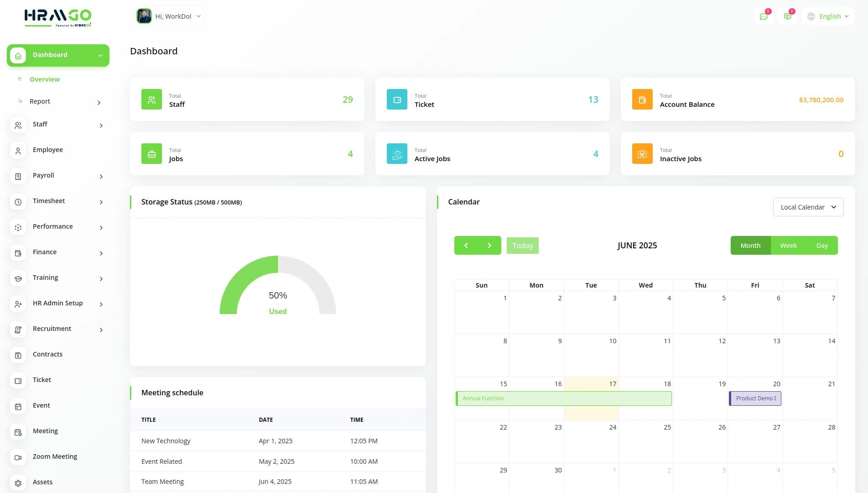Open the Employee menu item
Viewport: 868px width, 493px height.
48,150
